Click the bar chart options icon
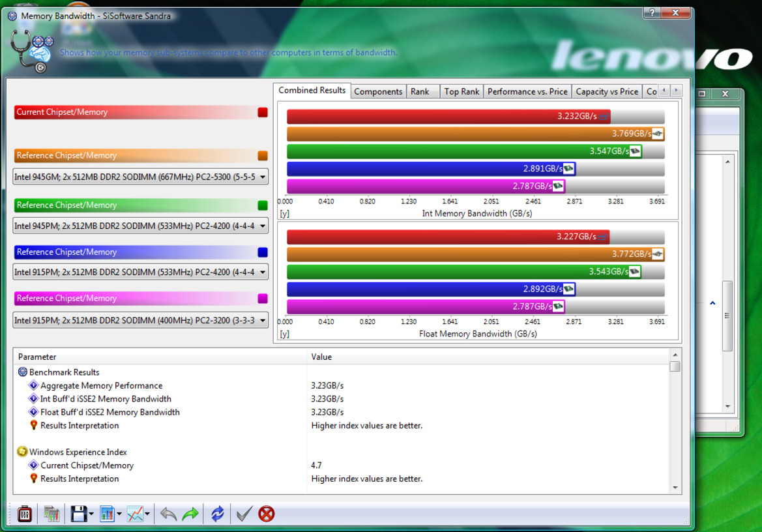The height and width of the screenshot is (532, 762). point(107,514)
